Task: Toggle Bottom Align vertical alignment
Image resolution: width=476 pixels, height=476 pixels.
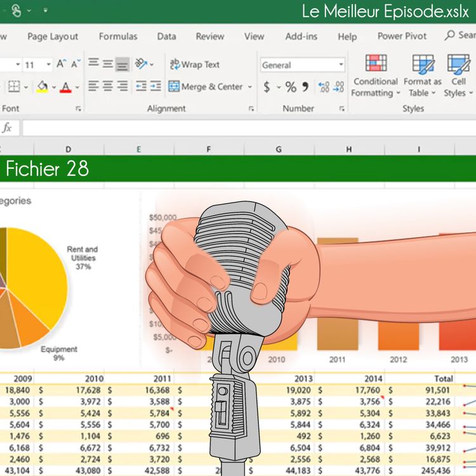Action: coord(122,64)
